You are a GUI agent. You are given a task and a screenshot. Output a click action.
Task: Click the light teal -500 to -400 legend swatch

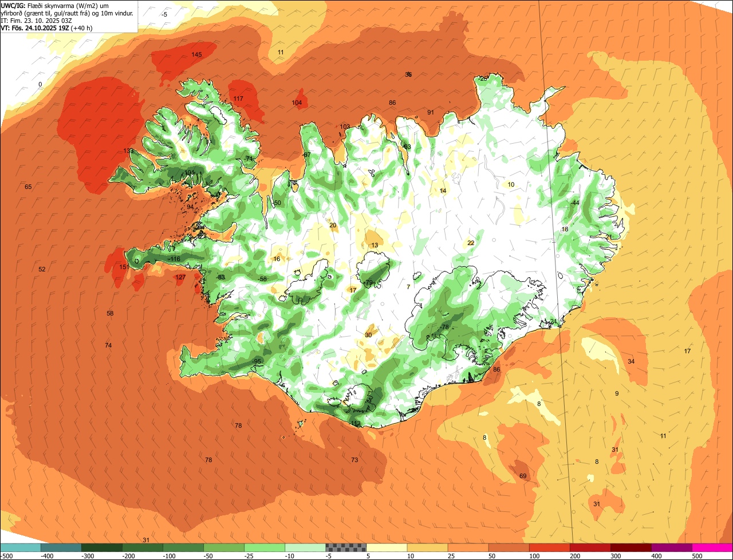point(20,547)
